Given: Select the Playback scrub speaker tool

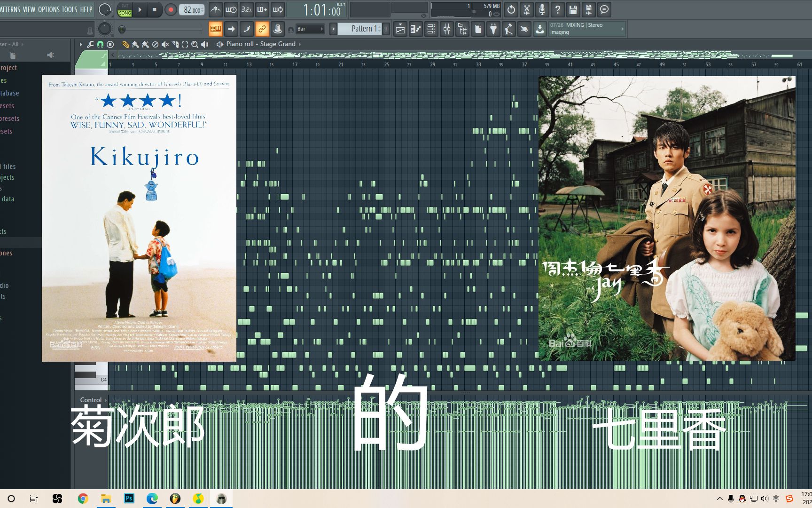Looking at the screenshot, I should point(204,44).
